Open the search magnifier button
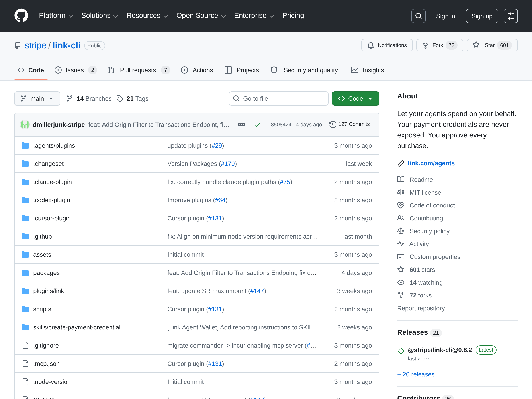 pyautogui.click(x=418, y=16)
